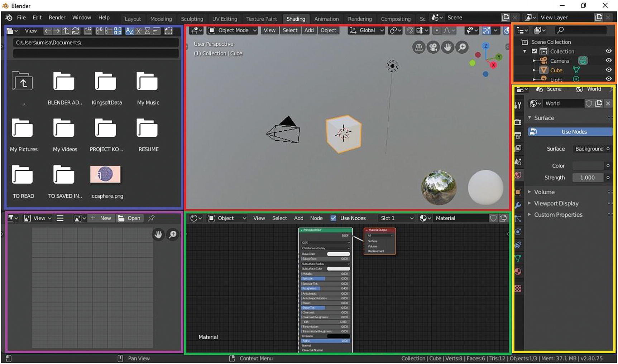The width and height of the screenshot is (618, 364).
Task: Toggle proportional editing in viewport header
Action: click(x=437, y=30)
